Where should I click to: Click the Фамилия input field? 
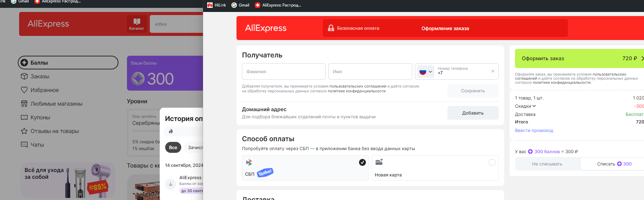click(x=284, y=71)
